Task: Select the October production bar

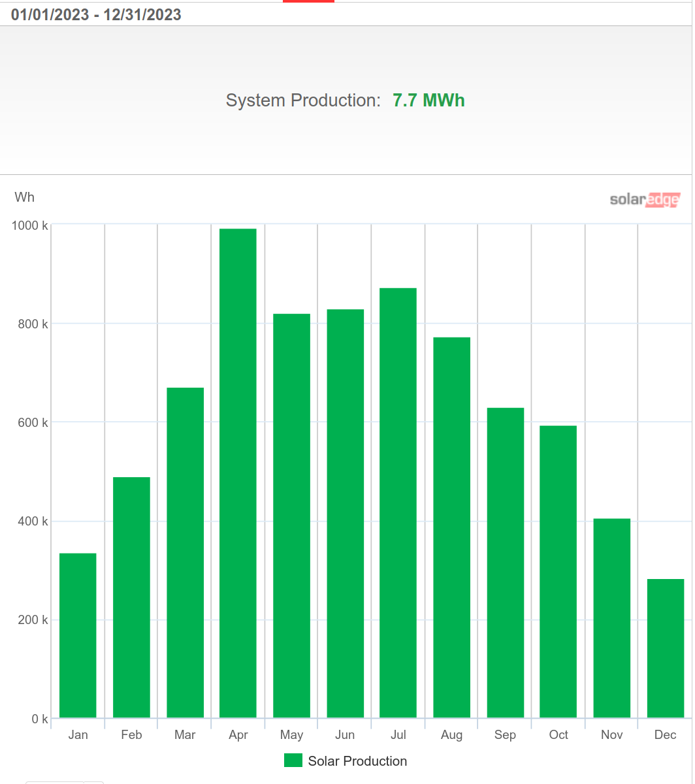Action: pyautogui.click(x=558, y=571)
